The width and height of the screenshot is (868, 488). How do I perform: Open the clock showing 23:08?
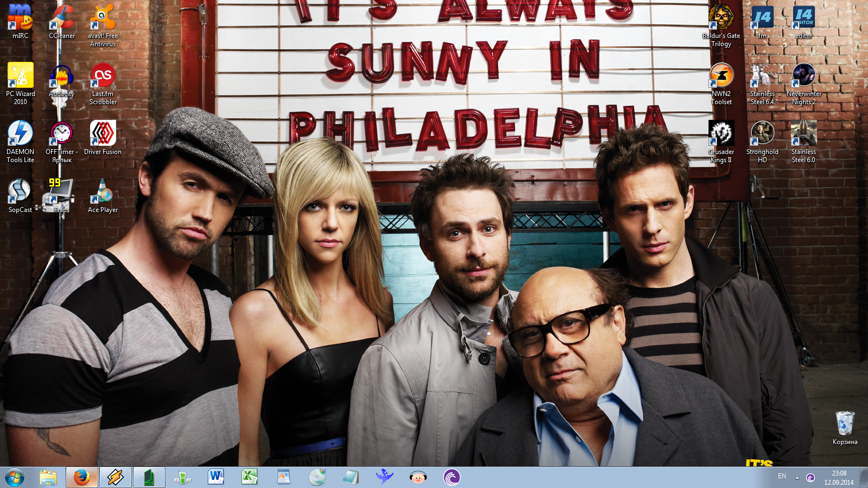click(839, 478)
